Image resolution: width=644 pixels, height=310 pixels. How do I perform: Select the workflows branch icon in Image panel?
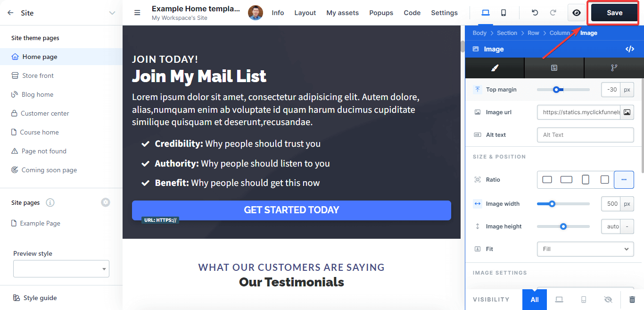[x=614, y=67]
